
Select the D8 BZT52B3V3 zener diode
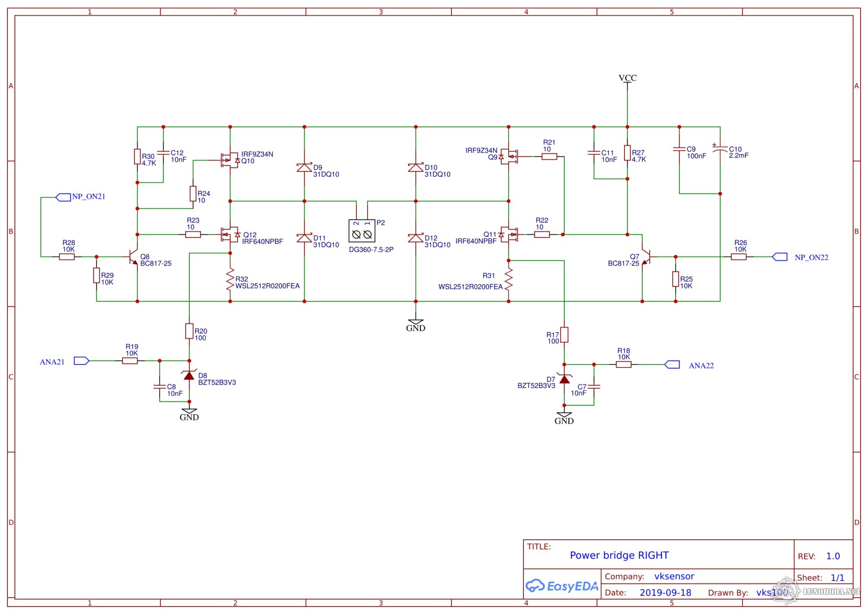click(x=189, y=375)
